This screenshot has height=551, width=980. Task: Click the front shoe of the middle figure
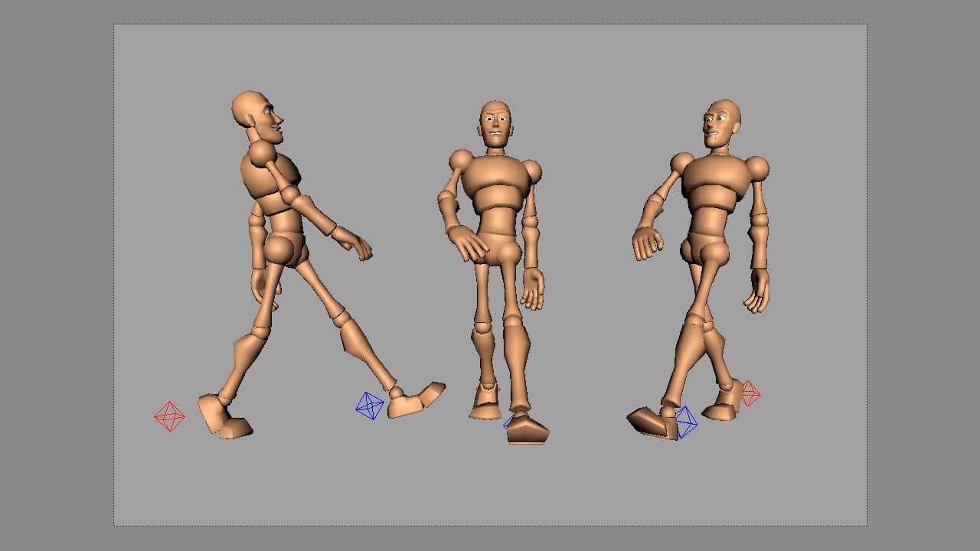pyautogui.click(x=528, y=428)
